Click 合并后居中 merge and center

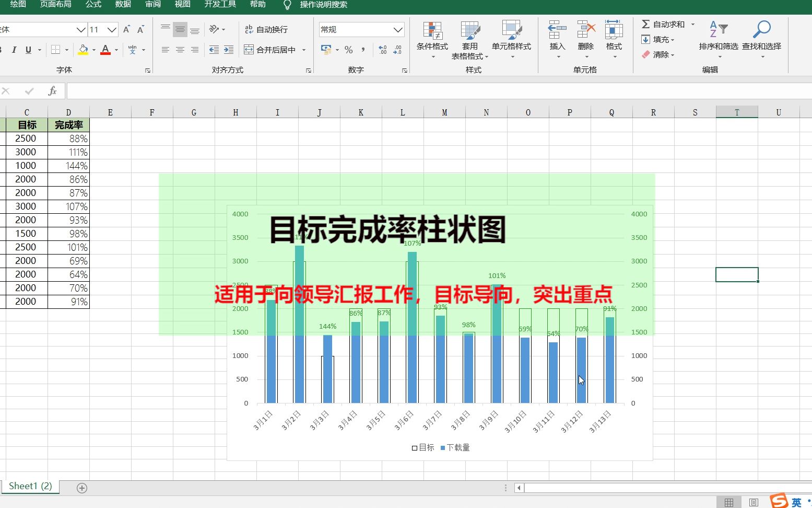[x=270, y=50]
